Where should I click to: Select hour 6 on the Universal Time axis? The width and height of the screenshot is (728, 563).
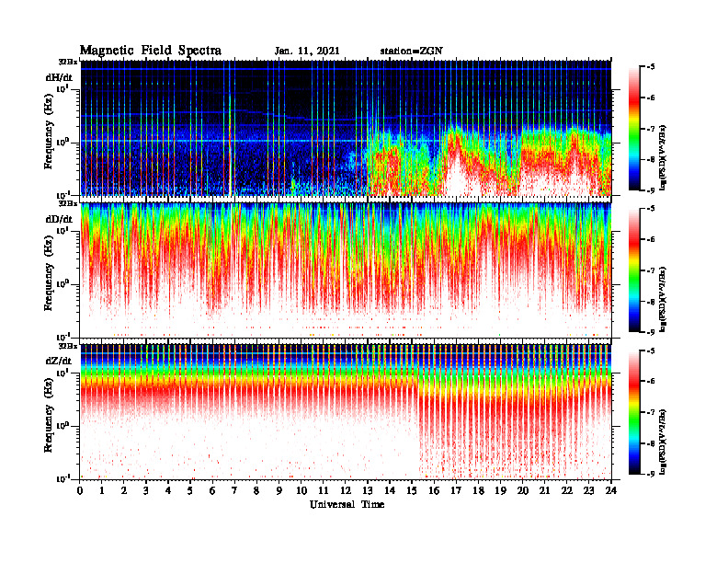[x=212, y=491]
